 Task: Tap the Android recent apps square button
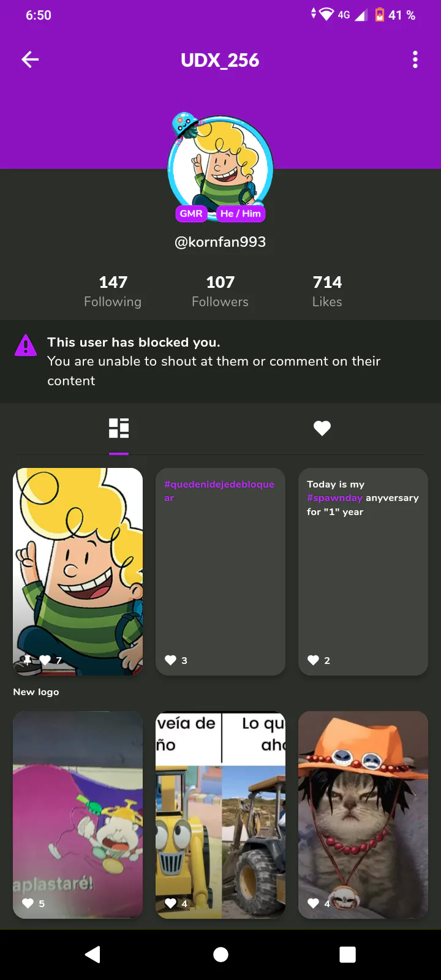(348, 954)
